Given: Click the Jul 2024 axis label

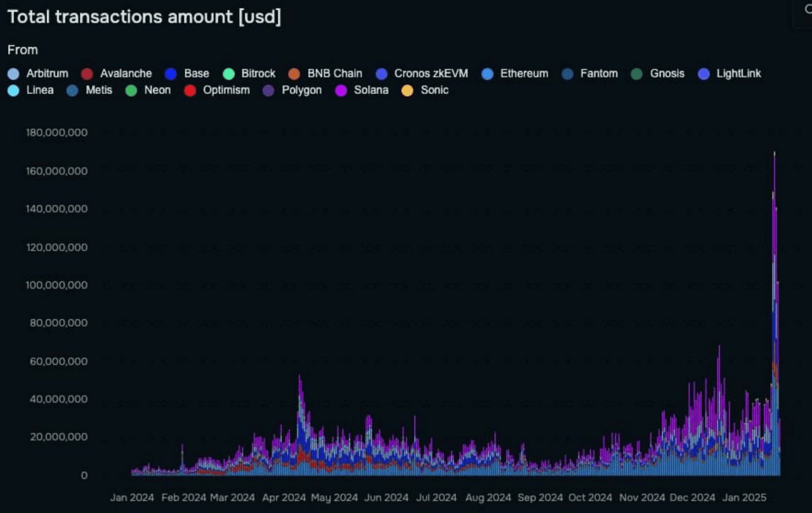Looking at the screenshot, I should pos(436,498).
